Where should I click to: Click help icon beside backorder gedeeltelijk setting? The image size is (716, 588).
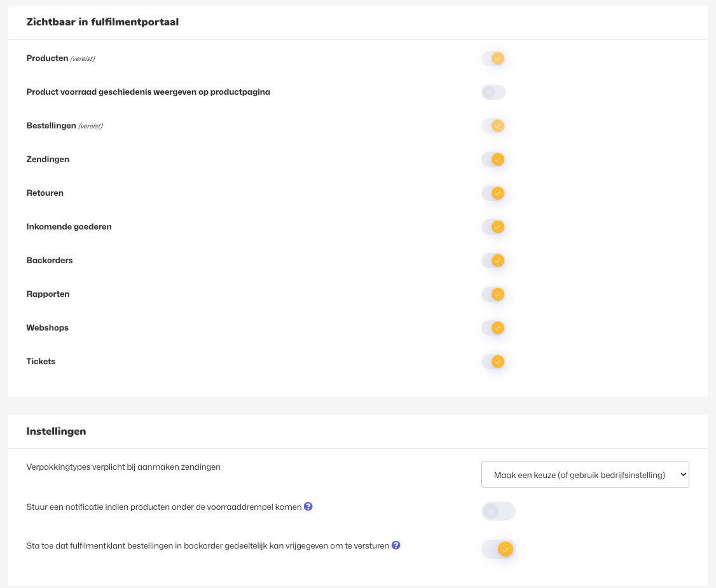click(x=396, y=545)
